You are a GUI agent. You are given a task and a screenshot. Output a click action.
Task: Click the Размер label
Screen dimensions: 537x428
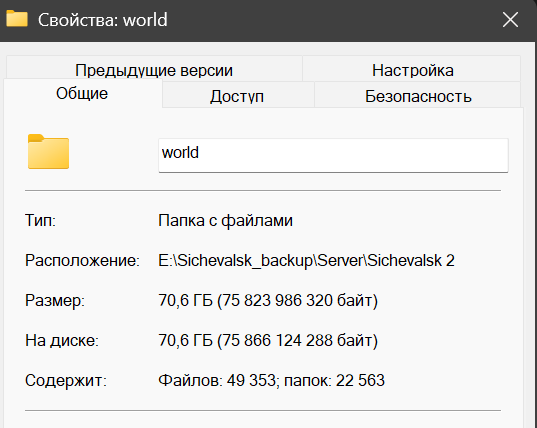pos(55,300)
